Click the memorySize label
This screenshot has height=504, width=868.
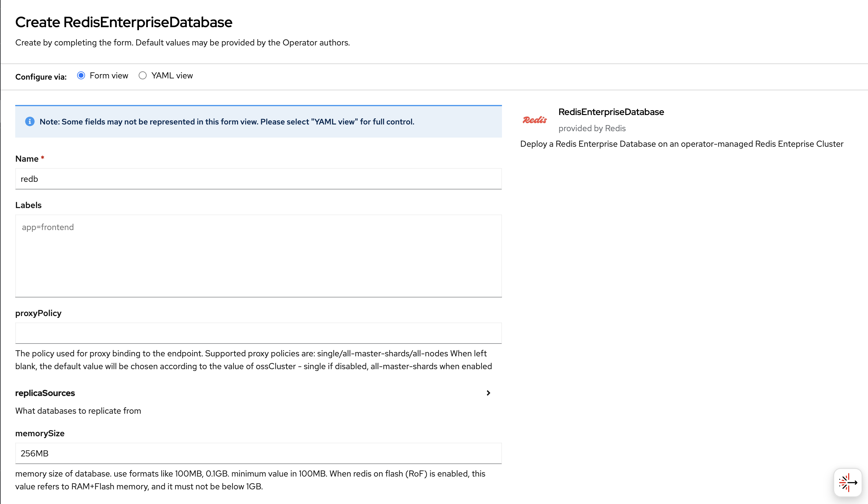(40, 433)
